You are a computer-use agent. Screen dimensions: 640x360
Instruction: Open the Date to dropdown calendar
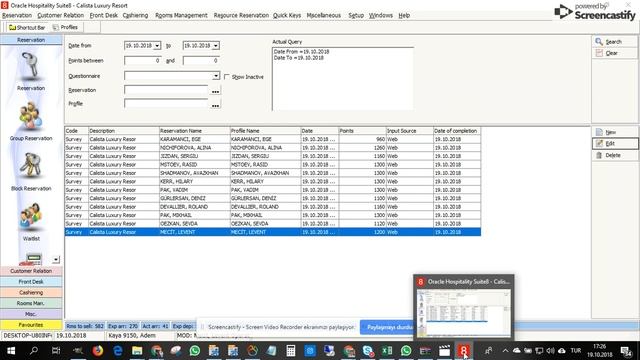216,46
